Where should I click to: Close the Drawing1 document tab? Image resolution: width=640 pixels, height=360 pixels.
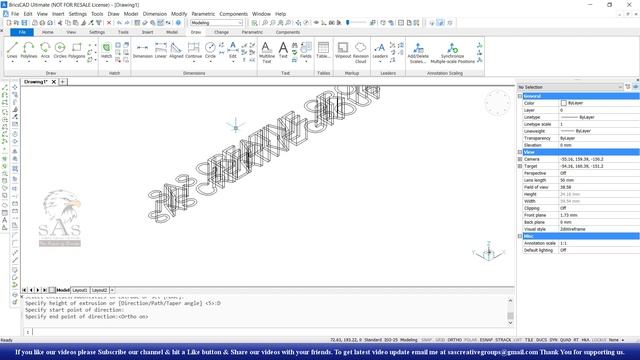pos(53,82)
